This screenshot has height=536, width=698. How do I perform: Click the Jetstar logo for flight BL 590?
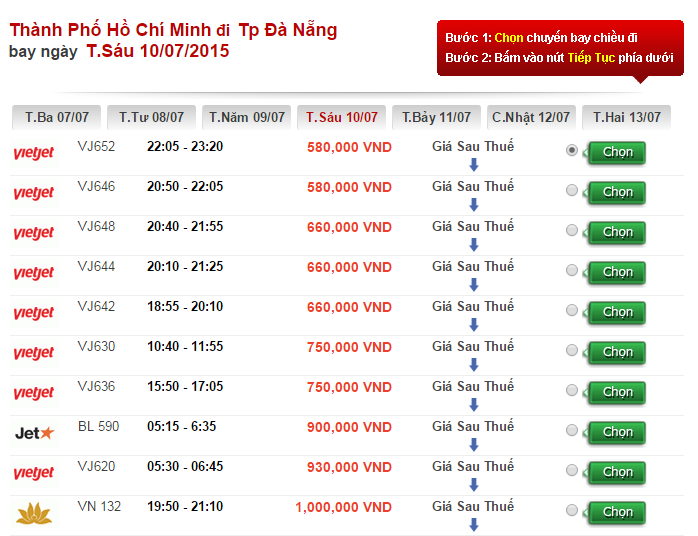pos(34,433)
